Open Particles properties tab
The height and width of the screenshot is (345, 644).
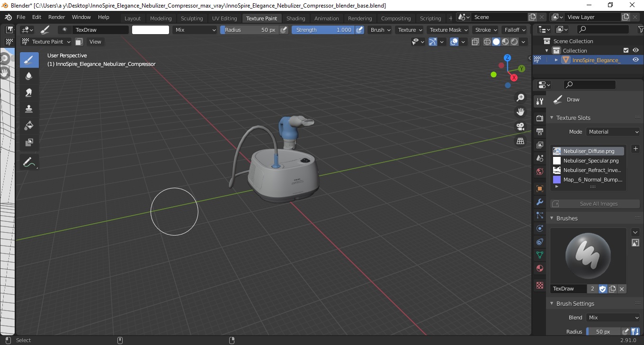(539, 215)
